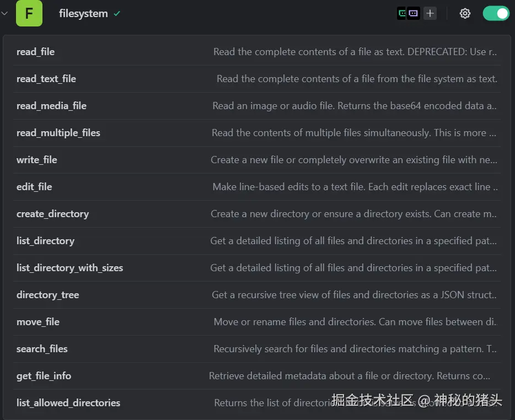This screenshot has width=515, height=420.
Task: Click the create_directory tool row
Action: point(52,214)
